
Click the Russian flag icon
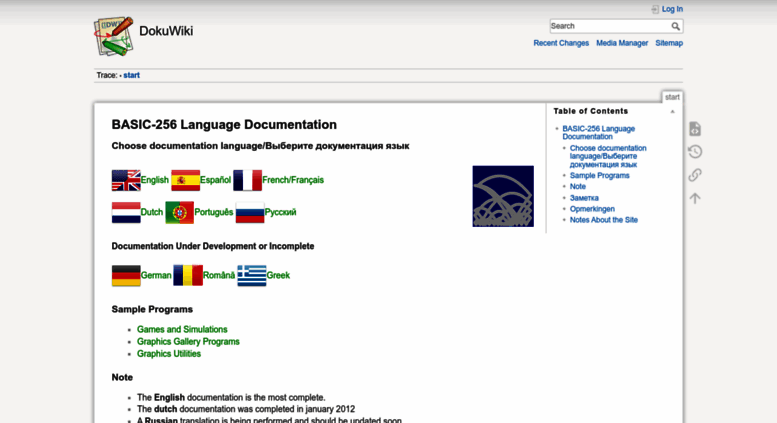point(250,212)
